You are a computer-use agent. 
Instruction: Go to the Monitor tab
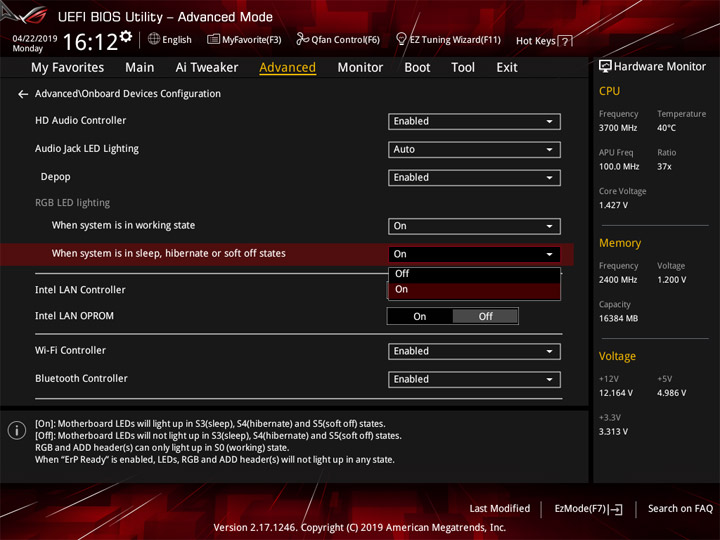click(360, 68)
